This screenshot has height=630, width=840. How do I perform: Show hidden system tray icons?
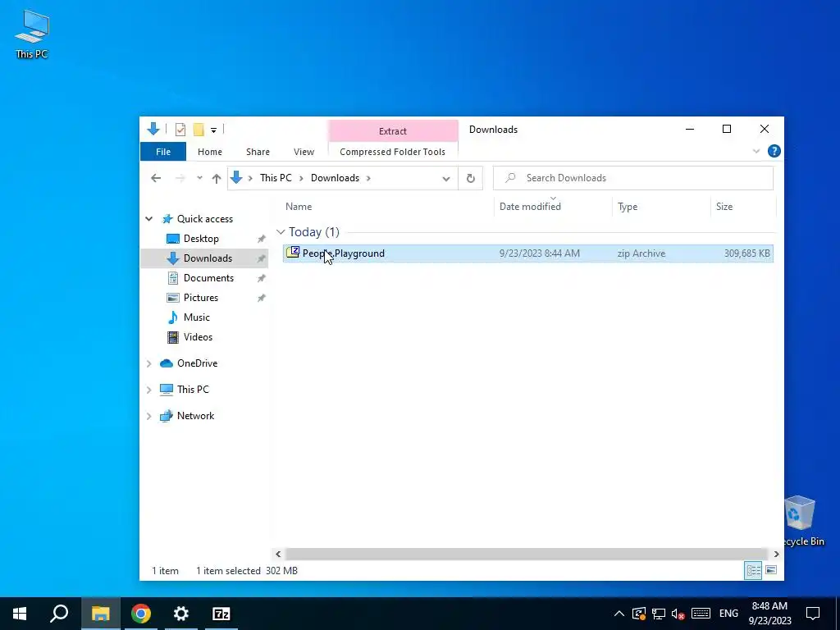[x=619, y=614]
